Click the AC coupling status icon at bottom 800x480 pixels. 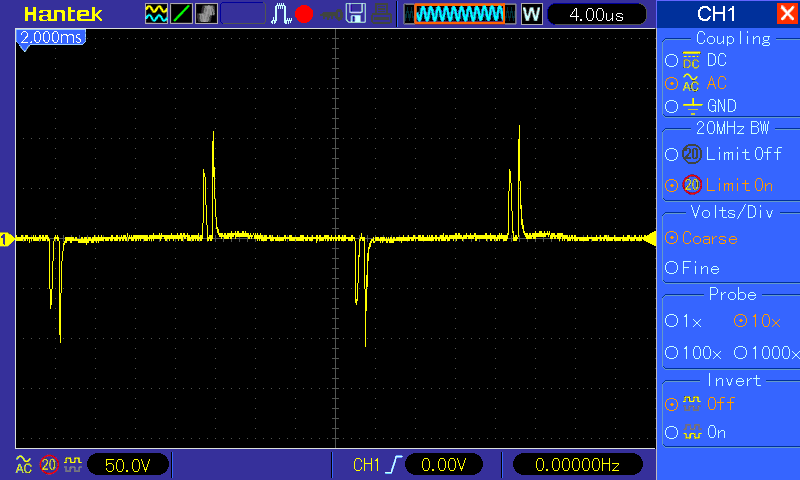(x=23, y=465)
